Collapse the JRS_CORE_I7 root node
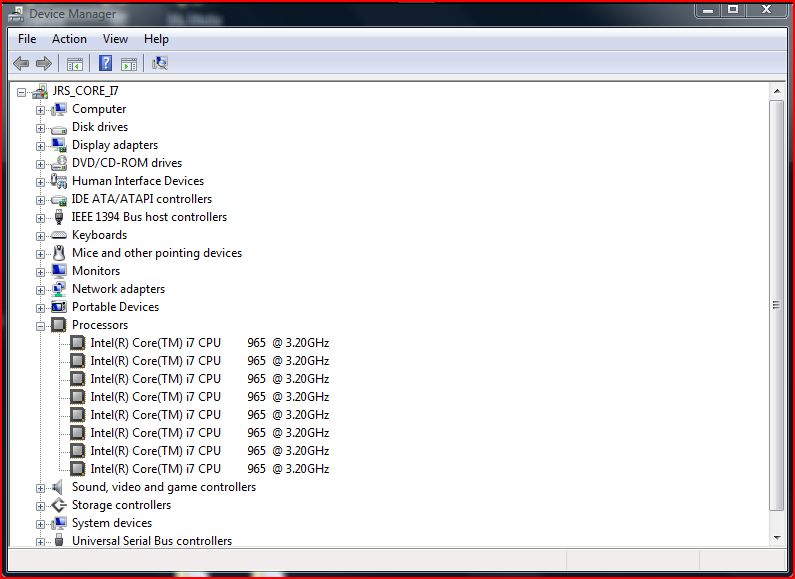 coord(21,92)
